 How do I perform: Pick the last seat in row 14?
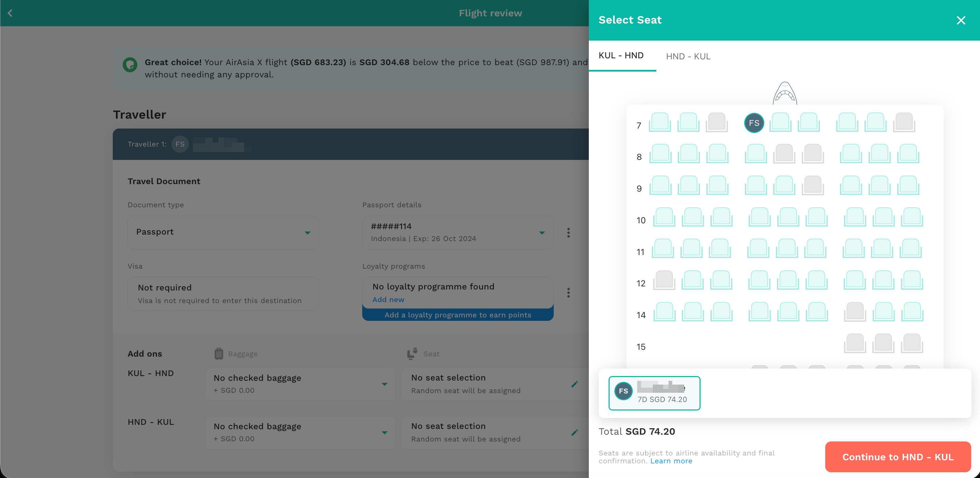pyautogui.click(x=912, y=311)
